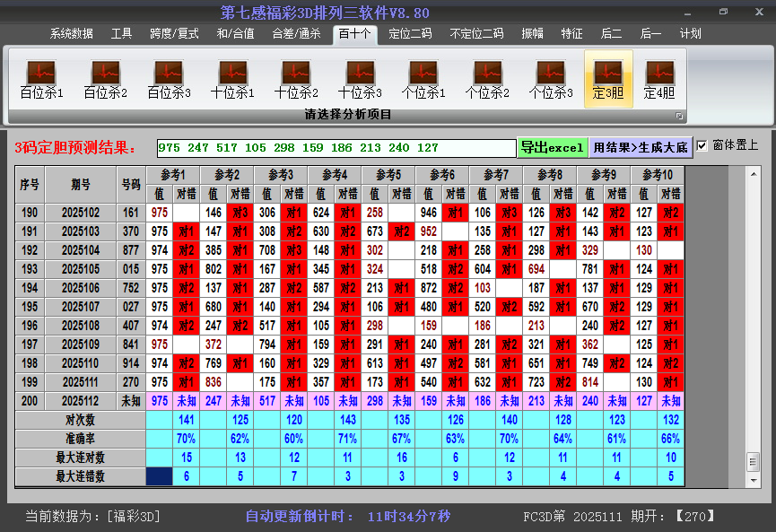Viewport: 776px width, 532px height.
Task: Click the 用结果>生成大底 button
Action: click(x=641, y=147)
